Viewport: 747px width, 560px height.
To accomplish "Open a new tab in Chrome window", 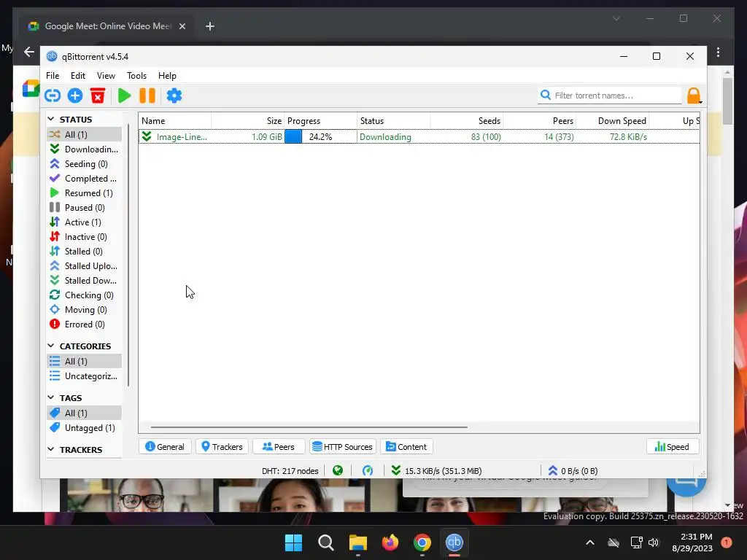I will tap(209, 26).
